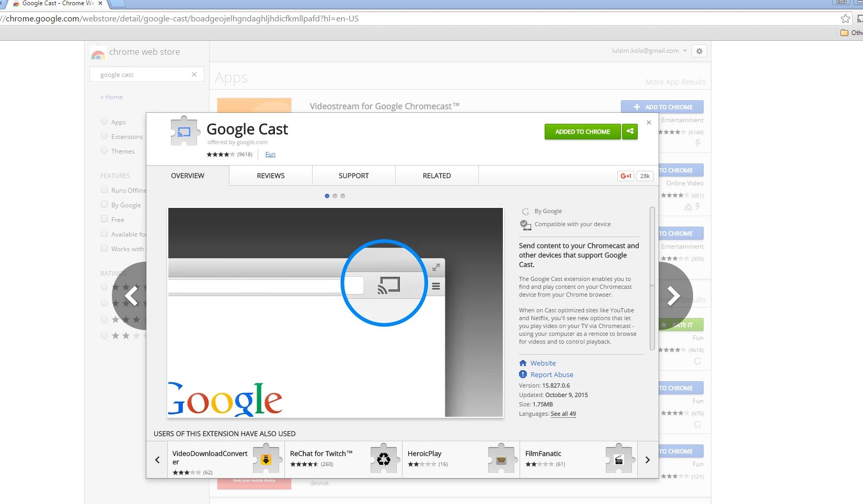
Task: Open the Other bookmarks folder
Action: pyautogui.click(x=852, y=32)
